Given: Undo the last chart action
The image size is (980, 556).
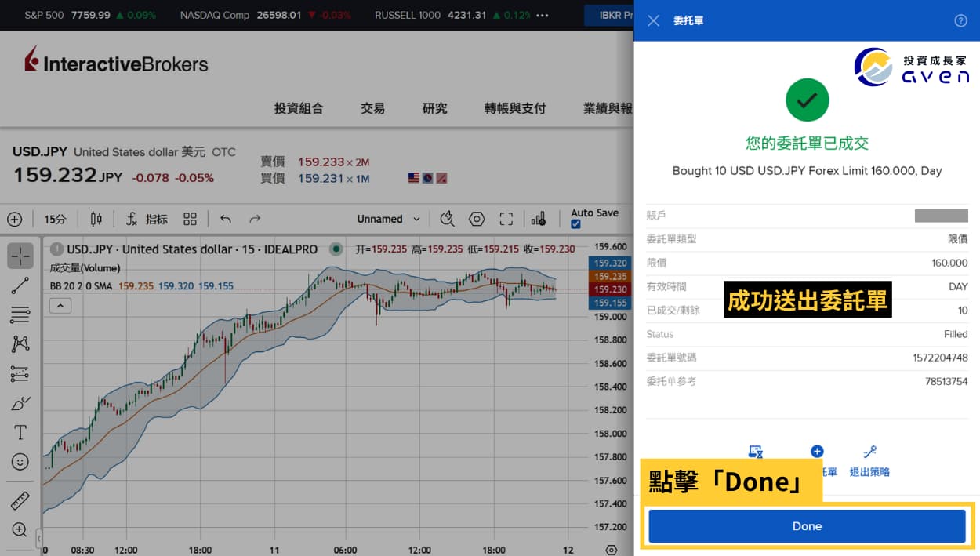Looking at the screenshot, I should click(226, 220).
